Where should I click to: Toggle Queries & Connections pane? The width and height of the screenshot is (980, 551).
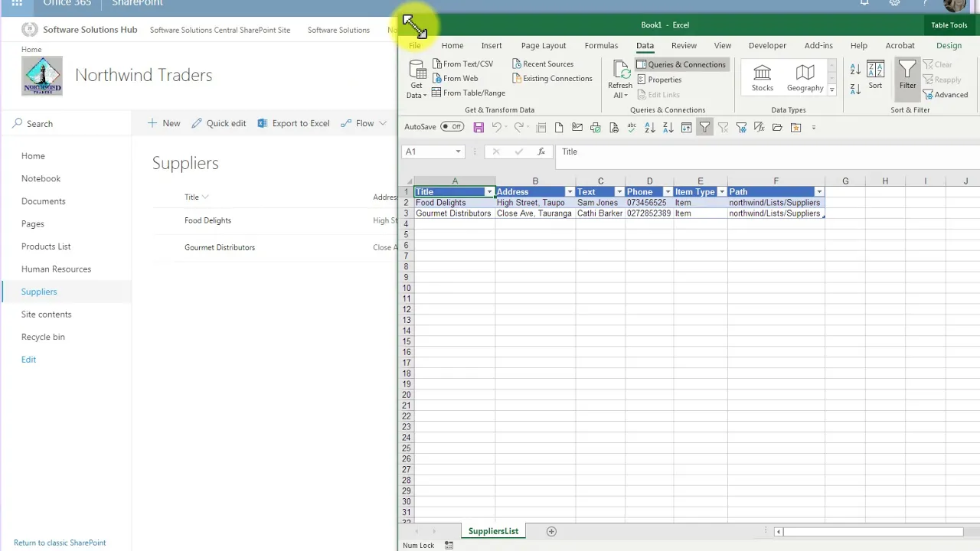pyautogui.click(x=681, y=65)
